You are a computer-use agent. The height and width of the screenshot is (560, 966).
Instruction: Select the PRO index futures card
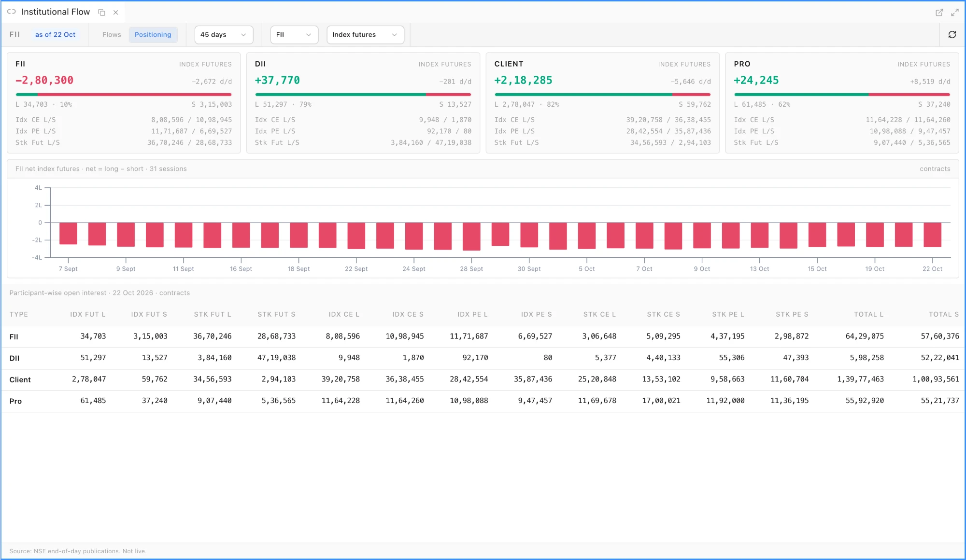point(842,103)
